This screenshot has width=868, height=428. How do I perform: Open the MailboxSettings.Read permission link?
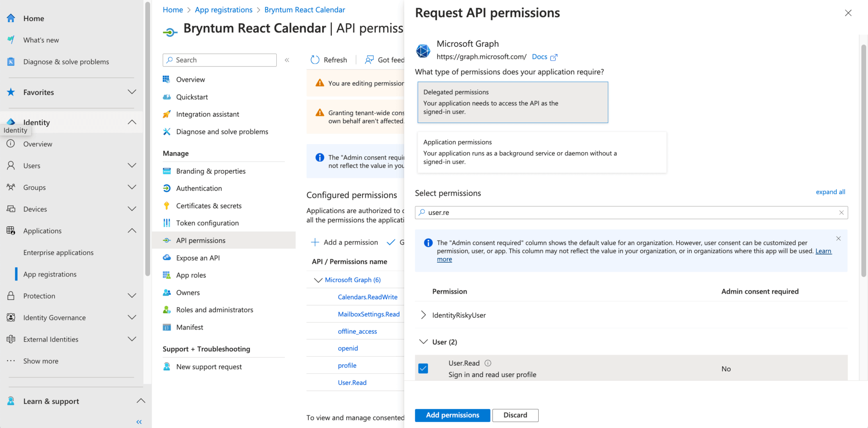pyautogui.click(x=369, y=314)
